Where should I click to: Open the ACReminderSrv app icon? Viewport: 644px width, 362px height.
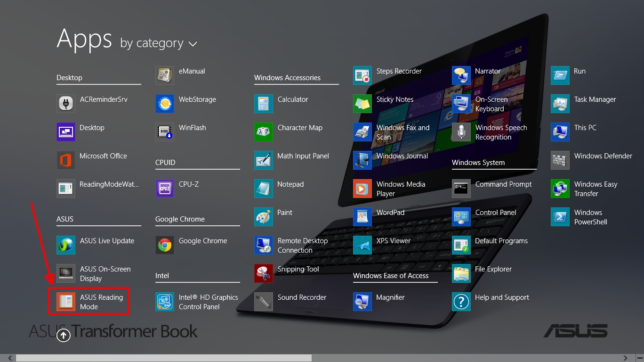[x=66, y=104]
